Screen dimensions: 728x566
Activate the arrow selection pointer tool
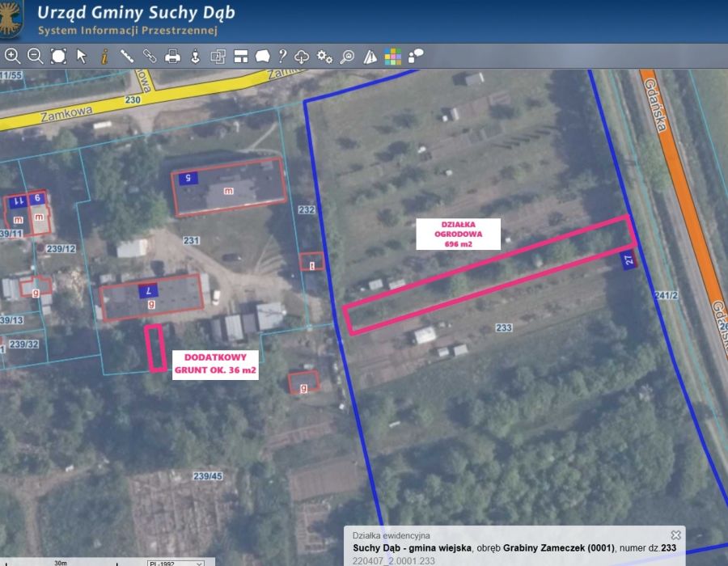pos(82,56)
